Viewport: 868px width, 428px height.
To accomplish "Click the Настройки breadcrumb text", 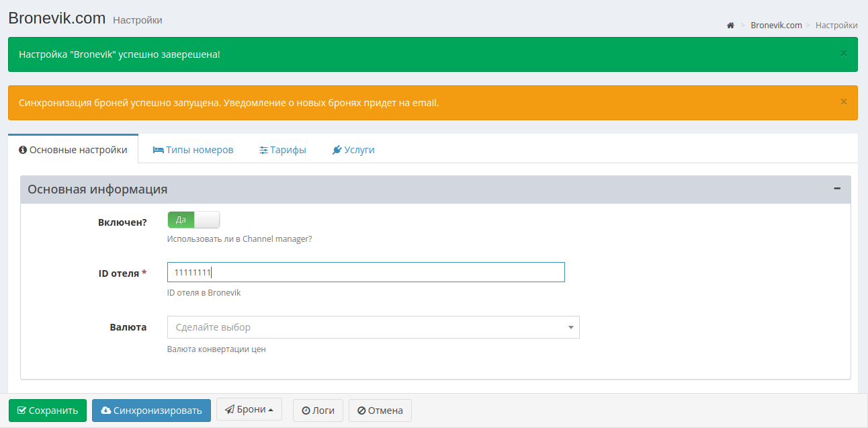I will (836, 26).
